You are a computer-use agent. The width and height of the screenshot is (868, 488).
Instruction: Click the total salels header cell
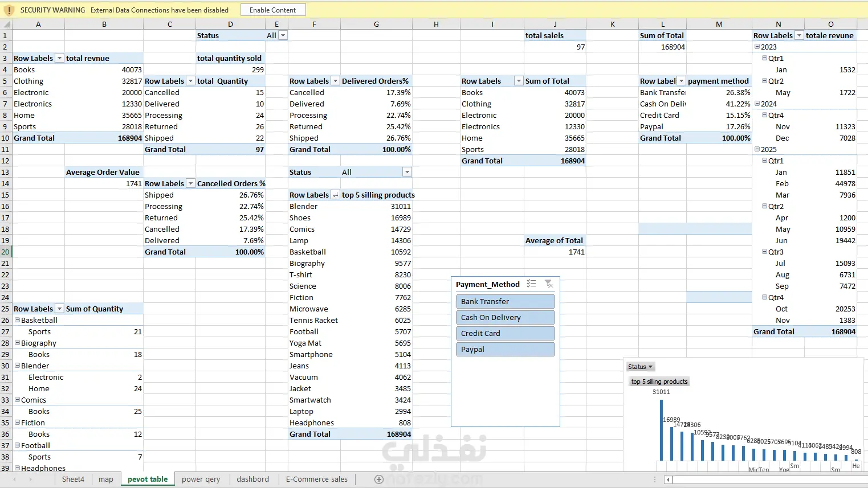pos(555,35)
